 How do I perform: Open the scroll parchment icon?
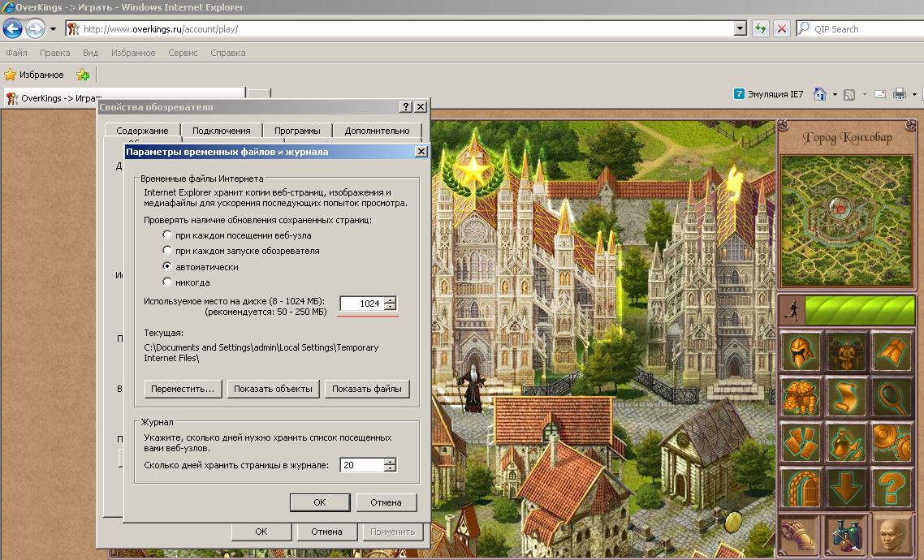[846, 397]
